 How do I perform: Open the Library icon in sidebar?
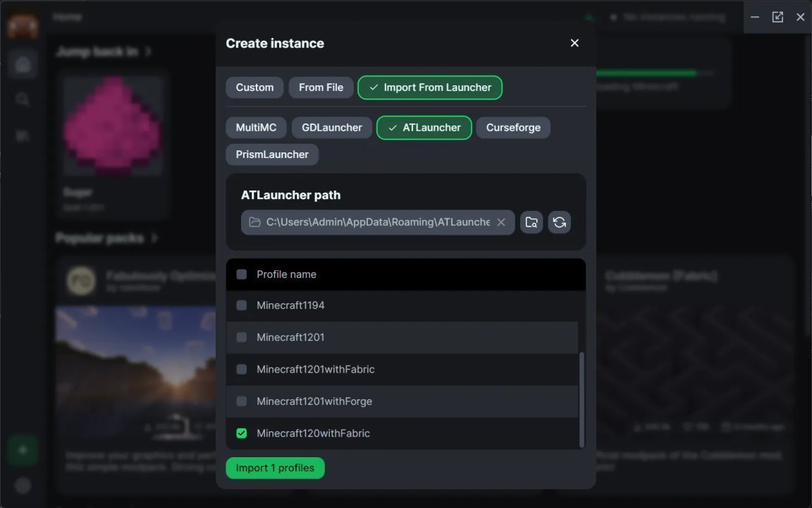(x=23, y=135)
